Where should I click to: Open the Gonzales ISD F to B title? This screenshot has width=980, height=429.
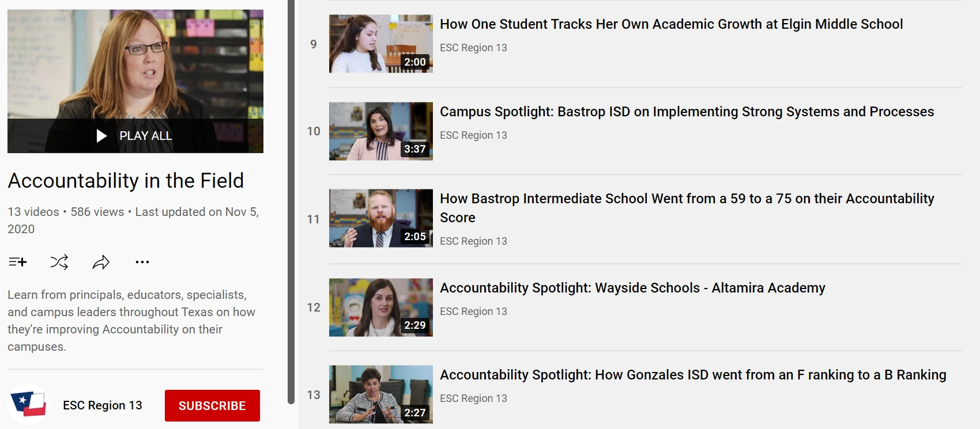(x=693, y=375)
